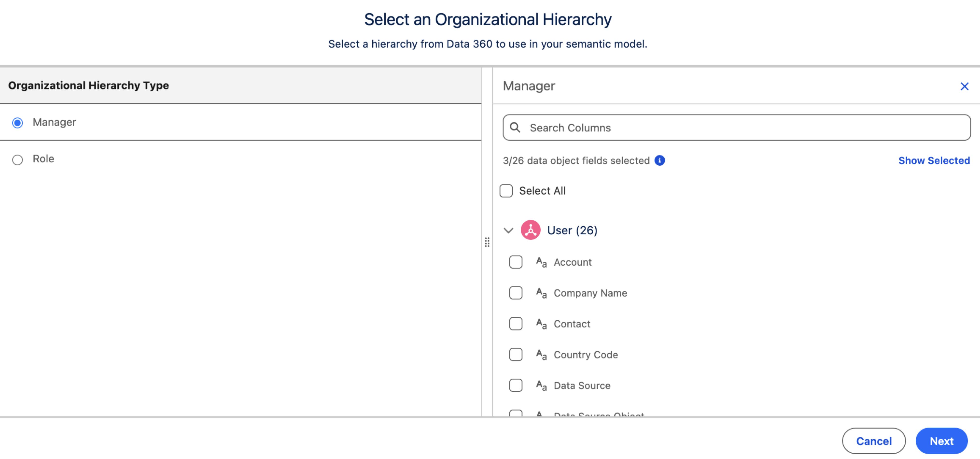Viewport: 980px width, 459px height.
Task: Click the Company Name field label
Action: [590, 293]
